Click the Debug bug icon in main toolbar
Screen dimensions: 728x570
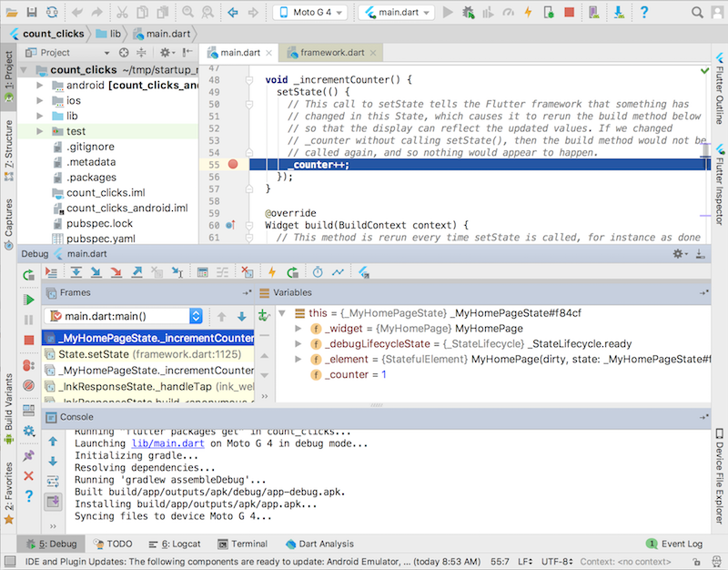click(468, 12)
